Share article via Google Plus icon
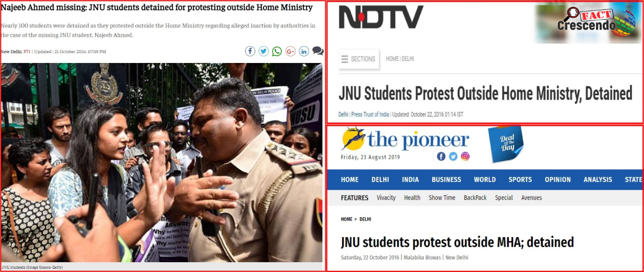644x272 pixels. (291, 51)
